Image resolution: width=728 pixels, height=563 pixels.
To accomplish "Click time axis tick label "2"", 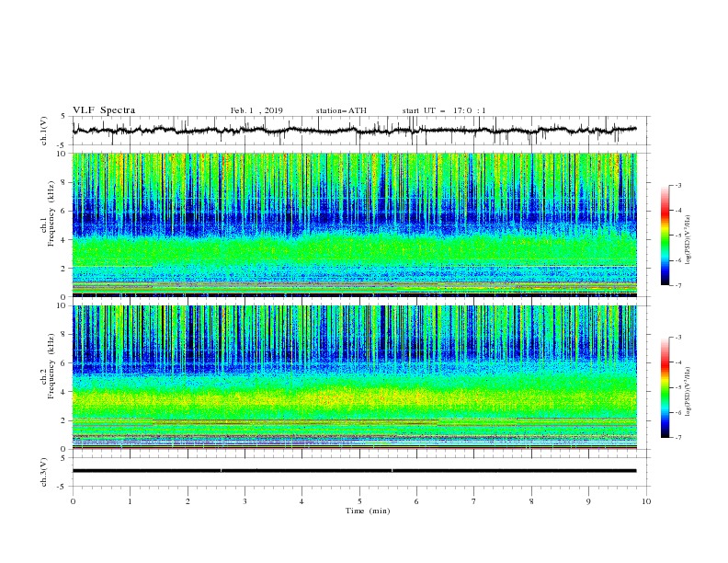I will 188,501.
